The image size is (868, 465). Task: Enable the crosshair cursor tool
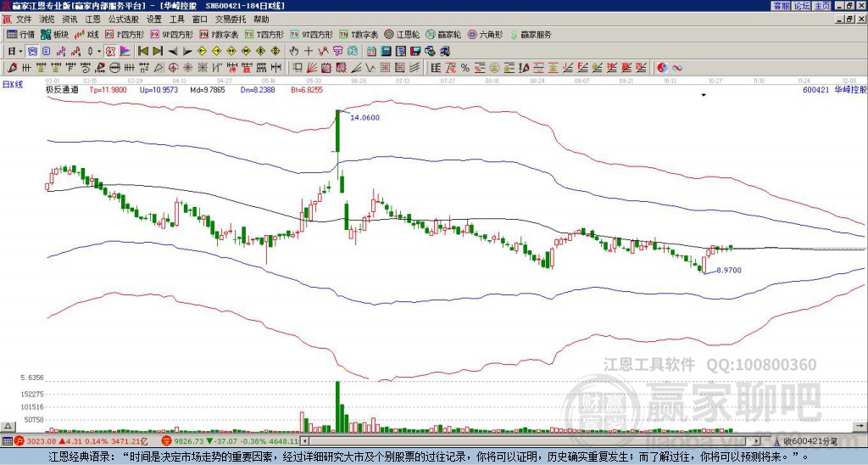click(x=309, y=52)
